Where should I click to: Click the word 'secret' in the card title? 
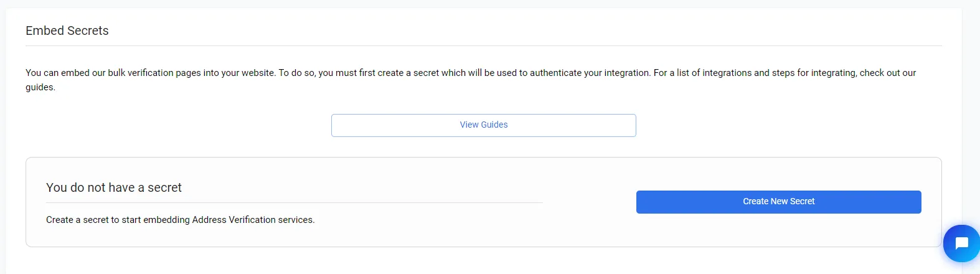coord(164,187)
